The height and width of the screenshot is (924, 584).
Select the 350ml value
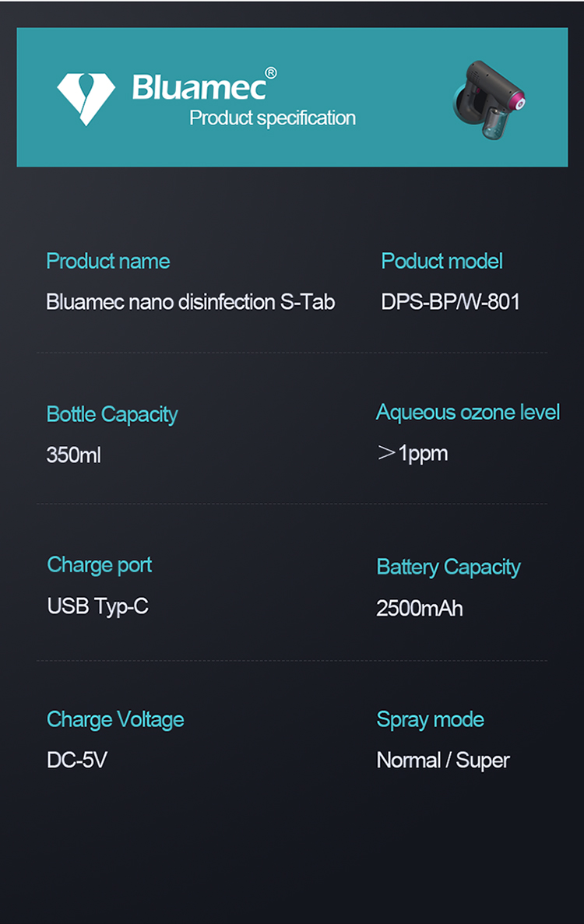74,455
